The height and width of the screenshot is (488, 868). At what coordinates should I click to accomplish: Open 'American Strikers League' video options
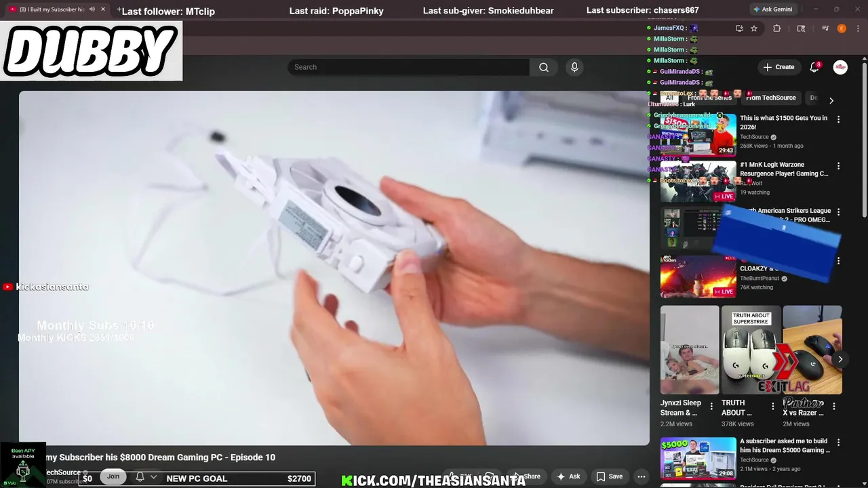[x=838, y=212]
